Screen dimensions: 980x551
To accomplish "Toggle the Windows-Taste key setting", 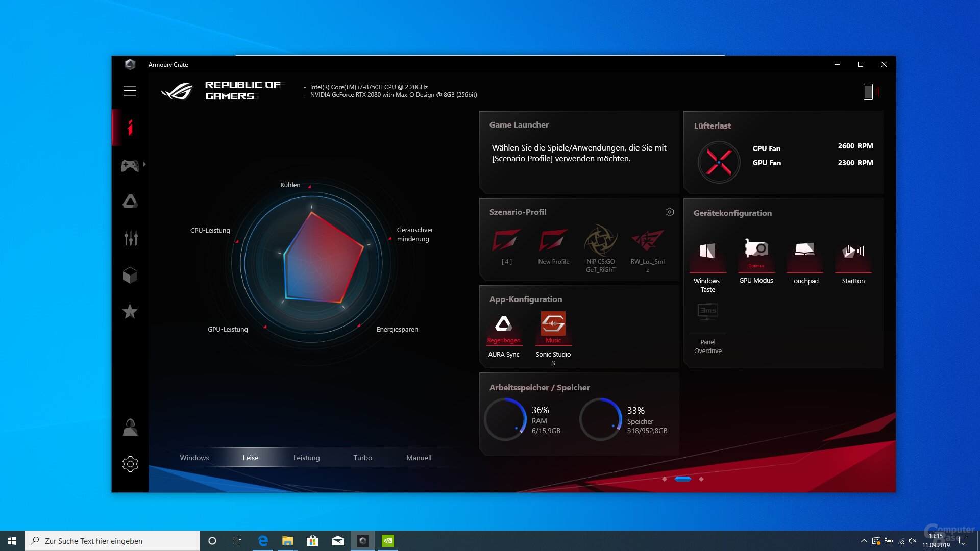I will point(707,252).
